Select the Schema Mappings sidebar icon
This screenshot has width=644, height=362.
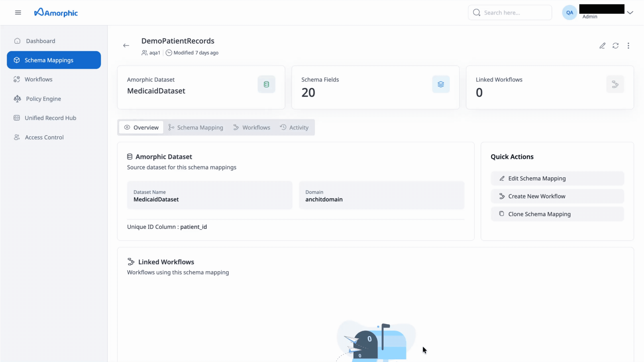pos(17,60)
